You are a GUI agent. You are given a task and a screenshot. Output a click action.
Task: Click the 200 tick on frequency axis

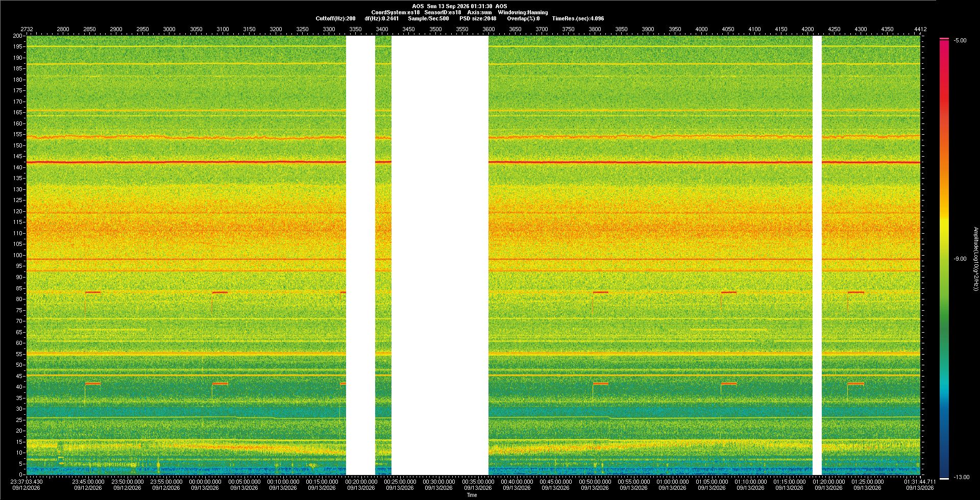click(x=18, y=36)
